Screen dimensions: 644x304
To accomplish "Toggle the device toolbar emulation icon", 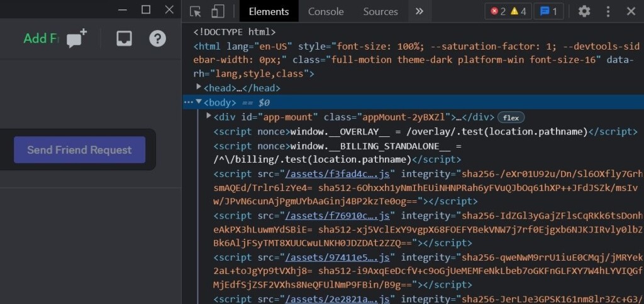I will pos(218,11).
